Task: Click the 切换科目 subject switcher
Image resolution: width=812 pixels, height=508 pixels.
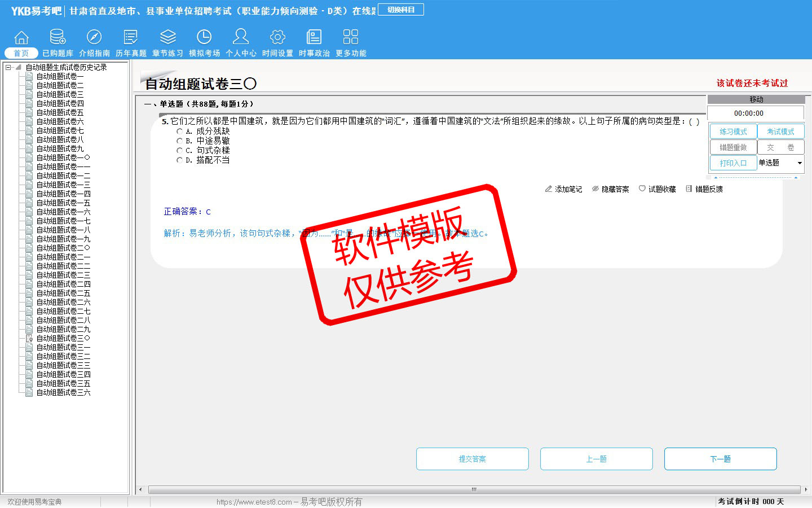Action: click(401, 10)
